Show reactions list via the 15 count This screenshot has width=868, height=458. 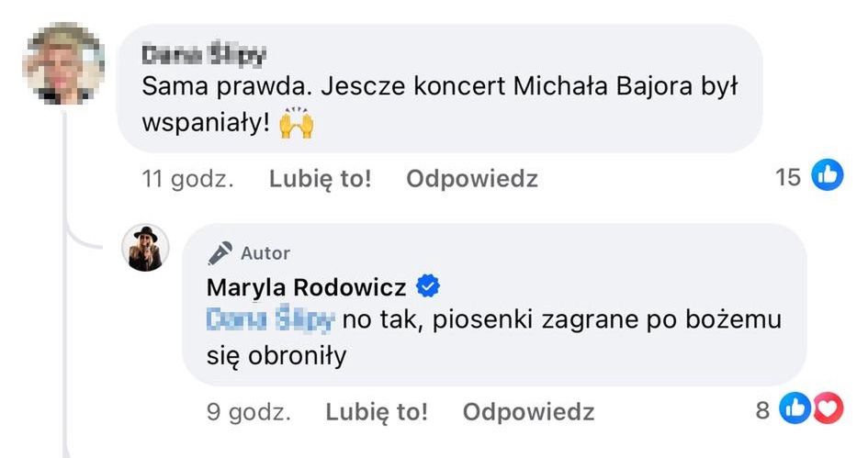click(788, 176)
